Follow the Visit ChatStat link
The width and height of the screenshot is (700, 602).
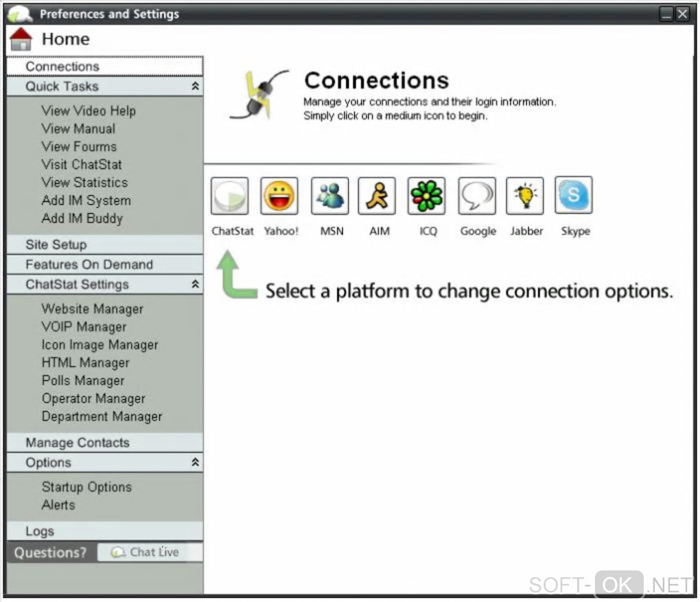[x=82, y=164]
